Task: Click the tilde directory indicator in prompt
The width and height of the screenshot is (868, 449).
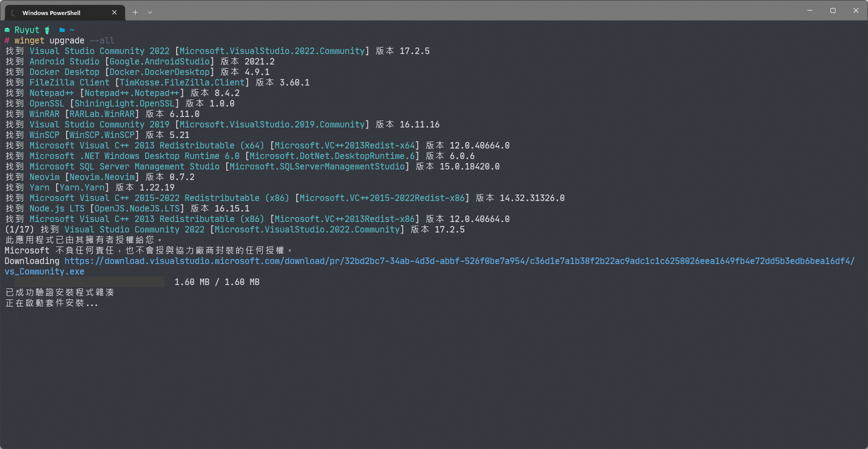Action: pos(72,30)
